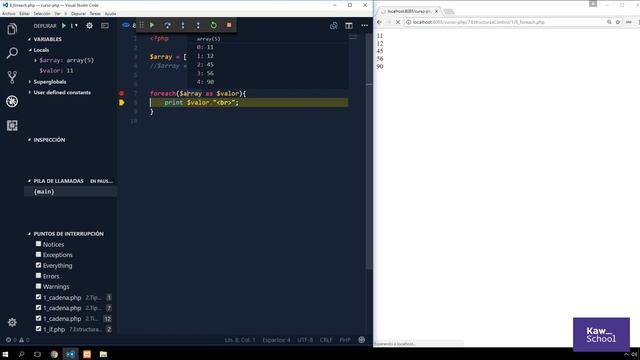This screenshot has width=640, height=360.
Task: Open Windows Start menu
Action: click(5, 354)
